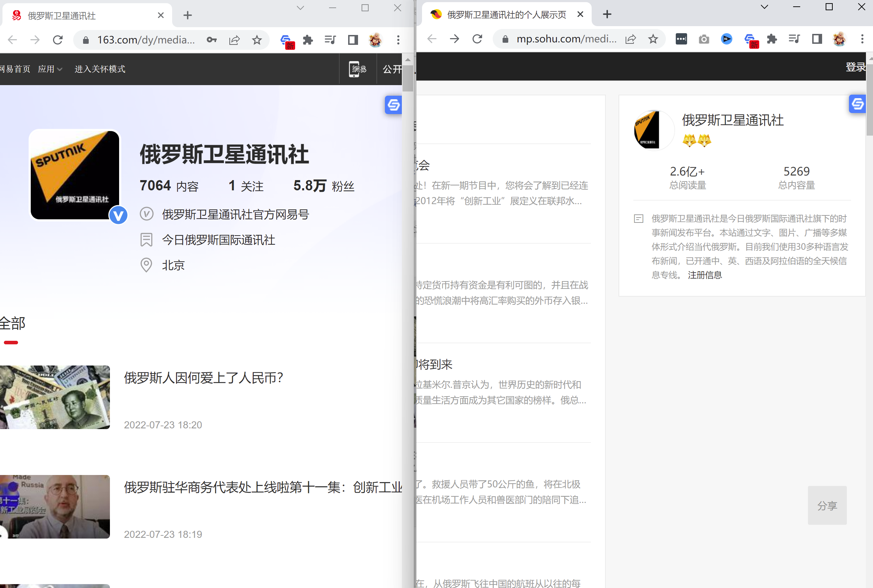
Task: Reload the 163.com page in left window
Action: [x=58, y=40]
